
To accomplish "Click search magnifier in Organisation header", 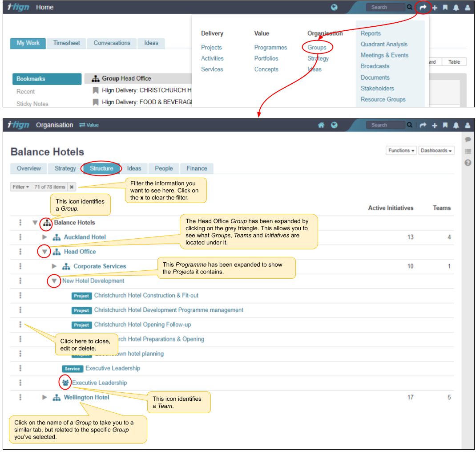I will coord(410,125).
